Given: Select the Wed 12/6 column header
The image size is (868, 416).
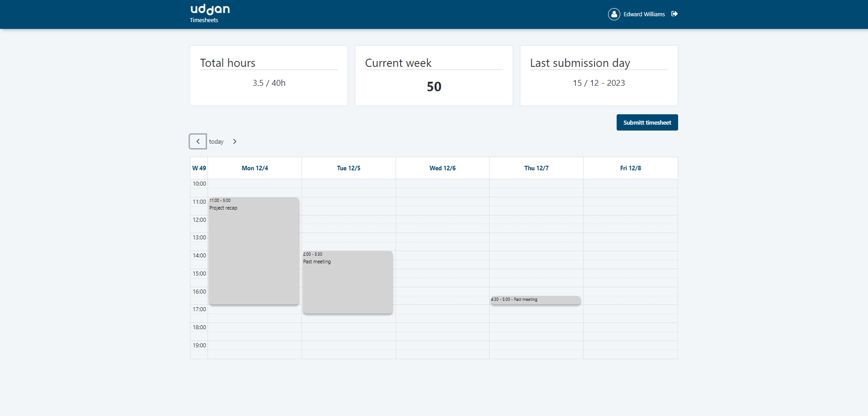Looking at the screenshot, I should (x=442, y=168).
